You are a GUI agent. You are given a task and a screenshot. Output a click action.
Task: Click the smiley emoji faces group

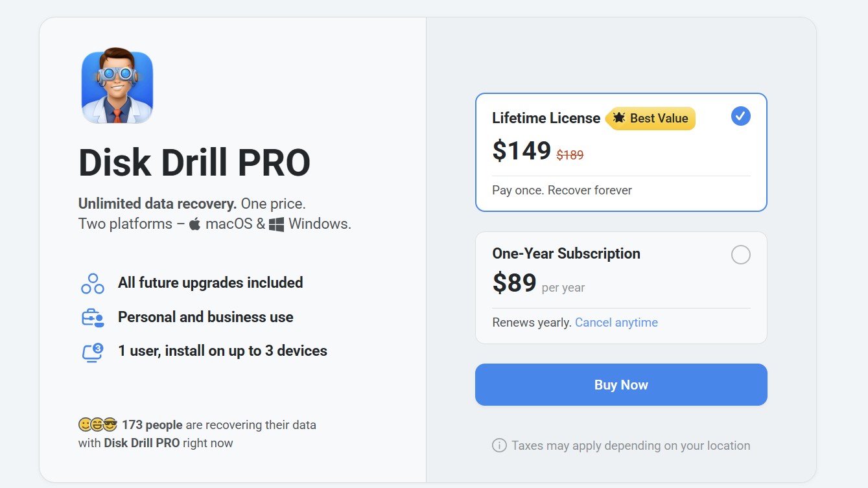click(97, 425)
